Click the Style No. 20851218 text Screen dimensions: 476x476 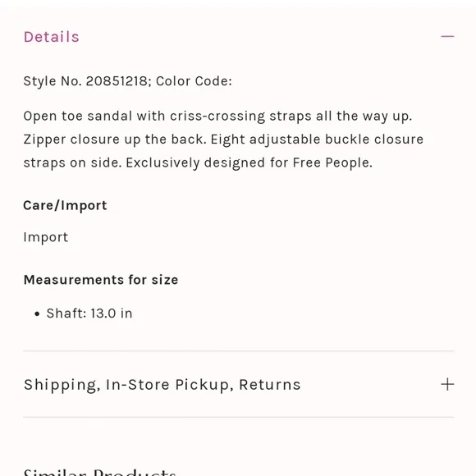click(85, 81)
